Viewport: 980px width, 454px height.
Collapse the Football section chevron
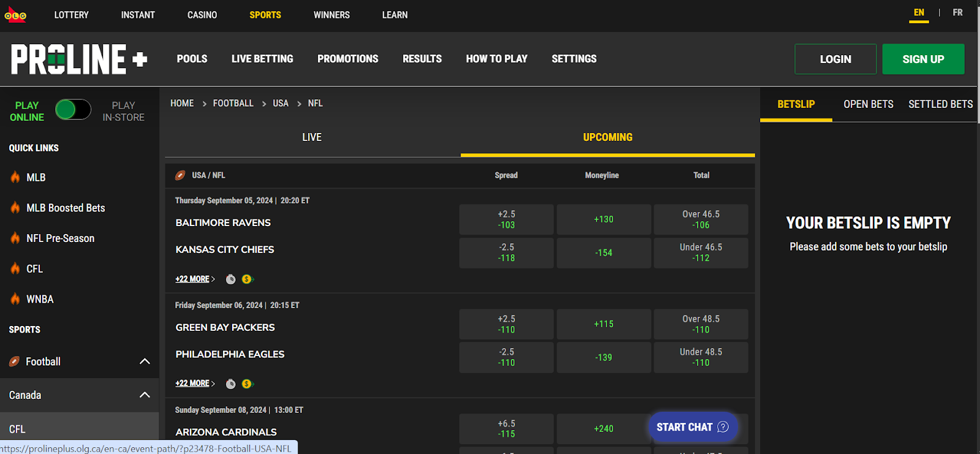(145, 361)
